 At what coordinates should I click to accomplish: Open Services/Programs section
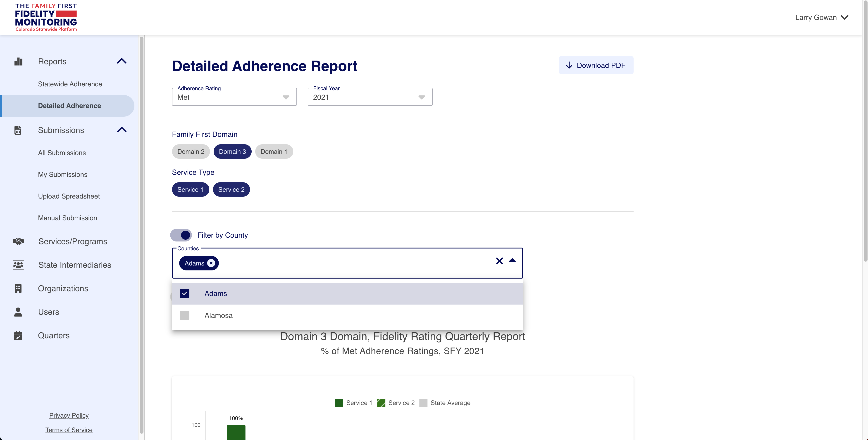pyautogui.click(x=73, y=241)
